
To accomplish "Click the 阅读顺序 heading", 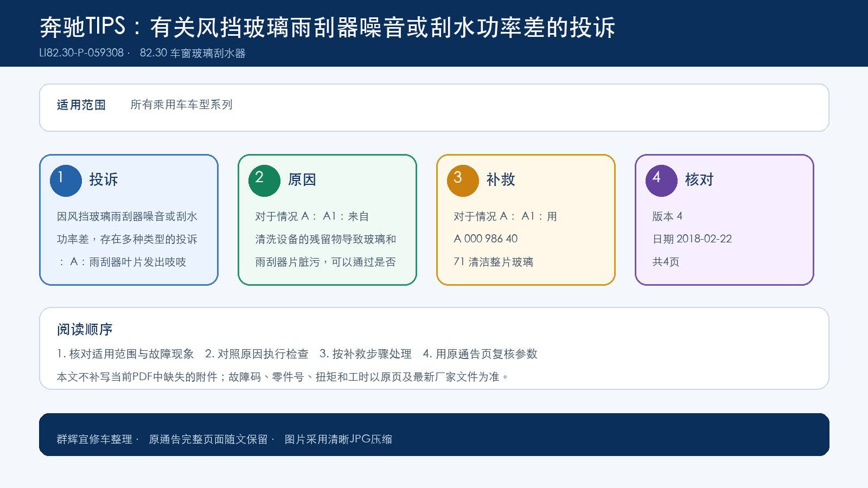I will click(x=85, y=329).
